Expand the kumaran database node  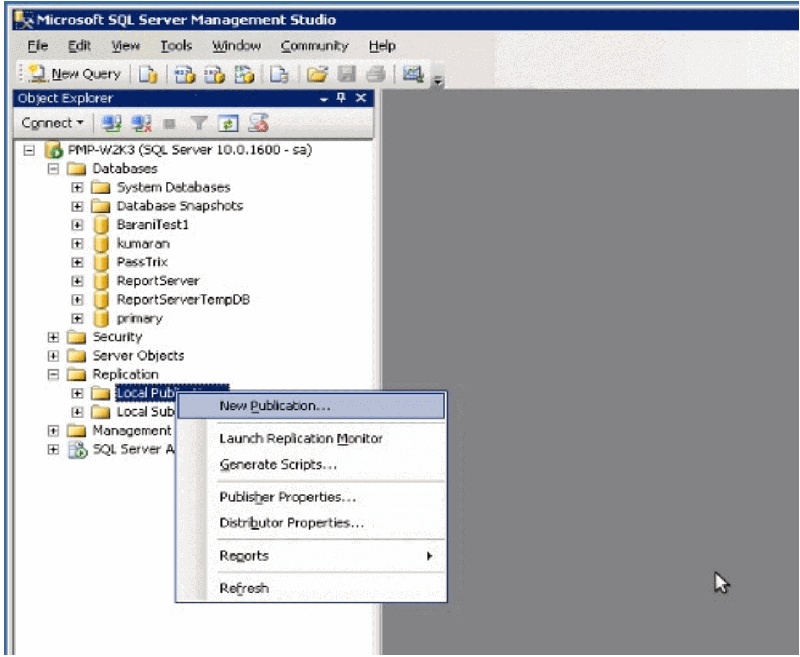point(77,244)
